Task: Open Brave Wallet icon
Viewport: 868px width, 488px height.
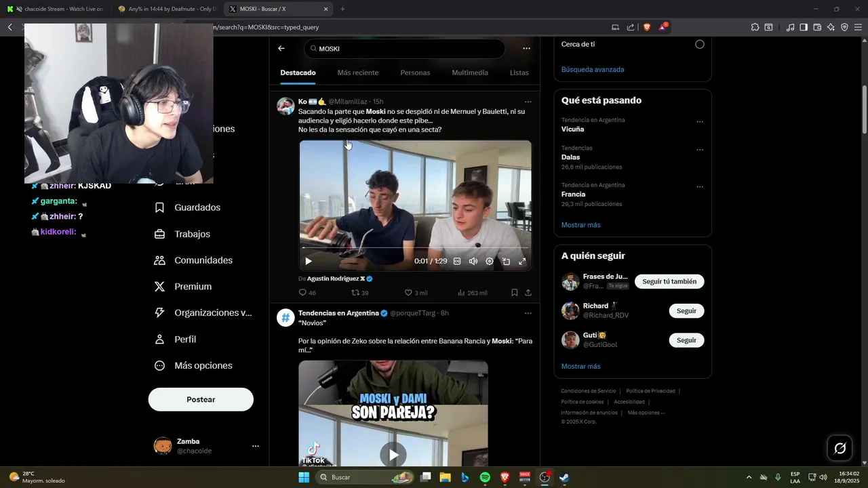Action: (817, 27)
